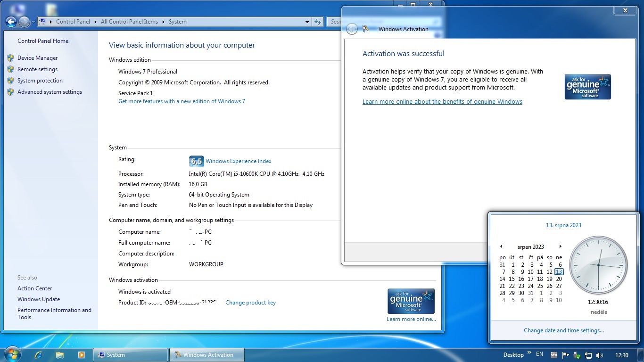Click the Back arrow in System window

coord(11,22)
